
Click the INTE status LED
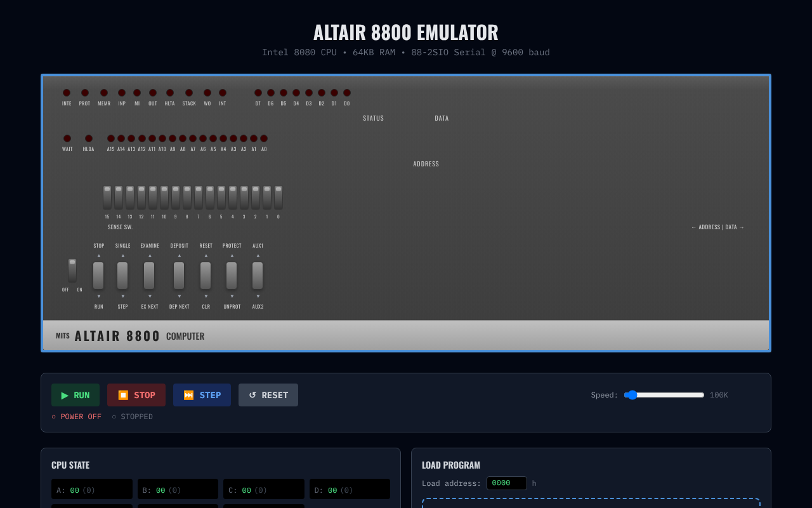pos(67,93)
